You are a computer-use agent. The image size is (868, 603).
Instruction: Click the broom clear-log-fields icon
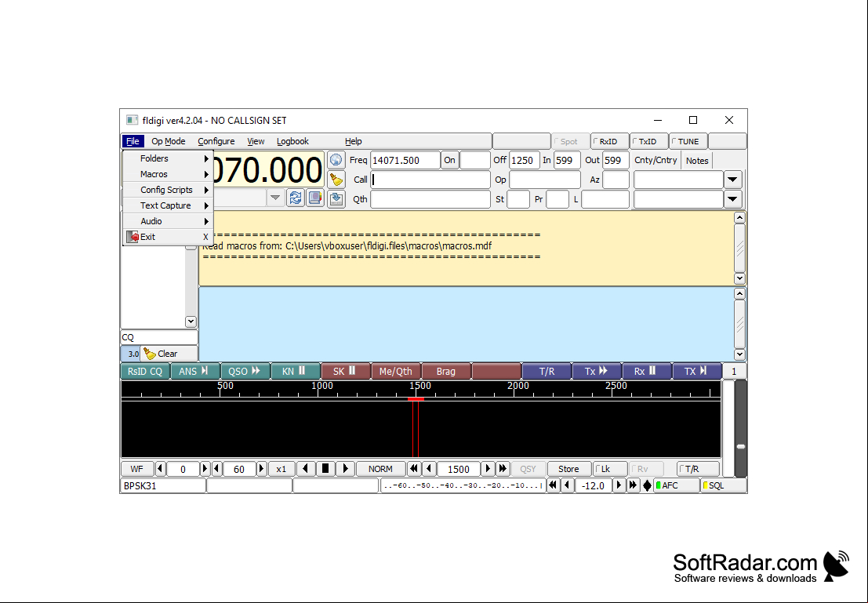[x=336, y=180]
